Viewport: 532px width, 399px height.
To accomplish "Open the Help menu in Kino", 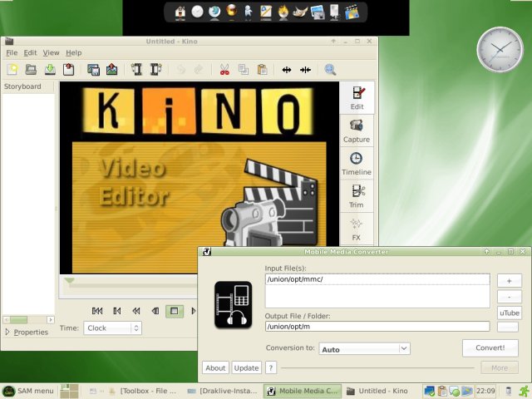I will click(x=74, y=53).
